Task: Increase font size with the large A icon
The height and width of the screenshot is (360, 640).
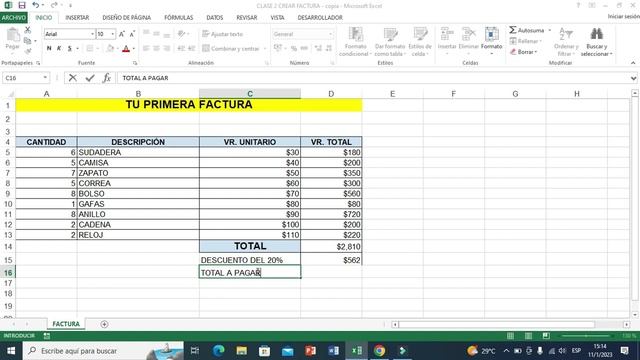Action: pos(122,34)
